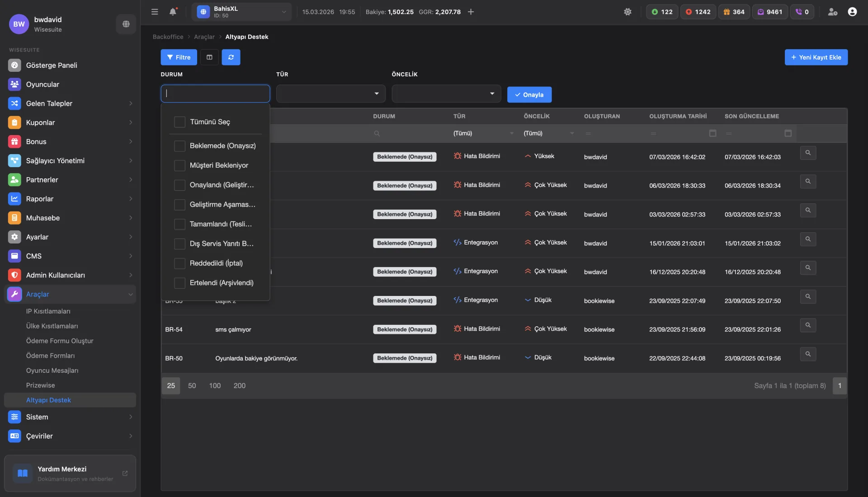Click the Yeni Kayıt Ekle button

click(x=816, y=57)
